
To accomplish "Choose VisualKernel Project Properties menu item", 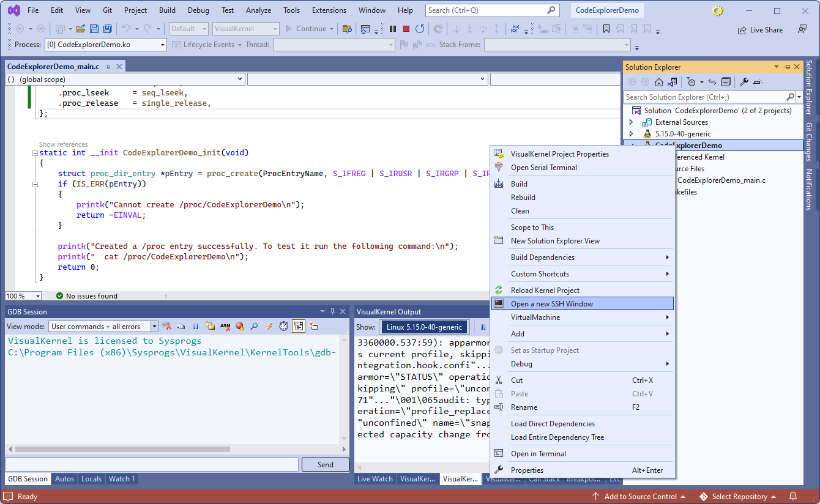I will 583,154.
